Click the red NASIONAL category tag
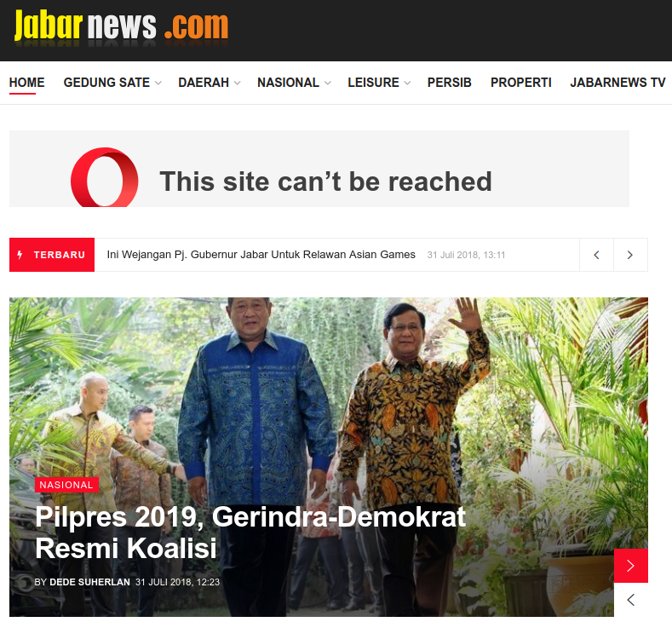672x622 pixels. coord(66,485)
